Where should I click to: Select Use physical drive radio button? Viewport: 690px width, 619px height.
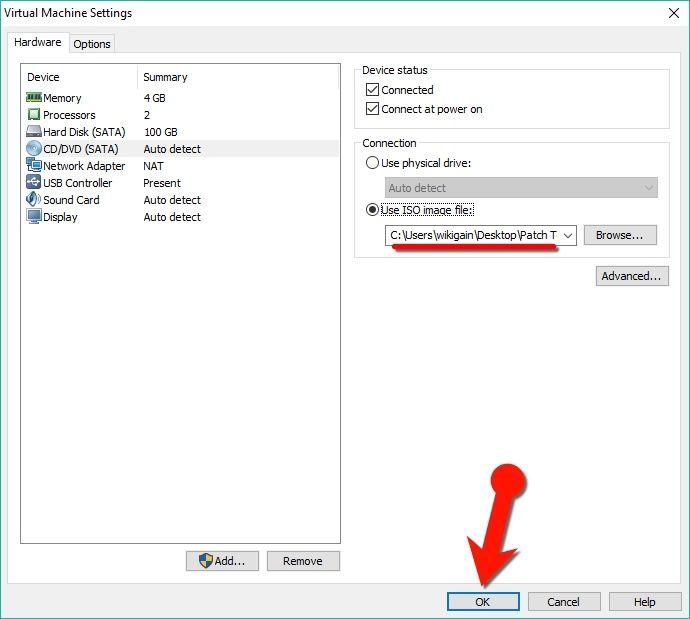[x=372, y=163]
